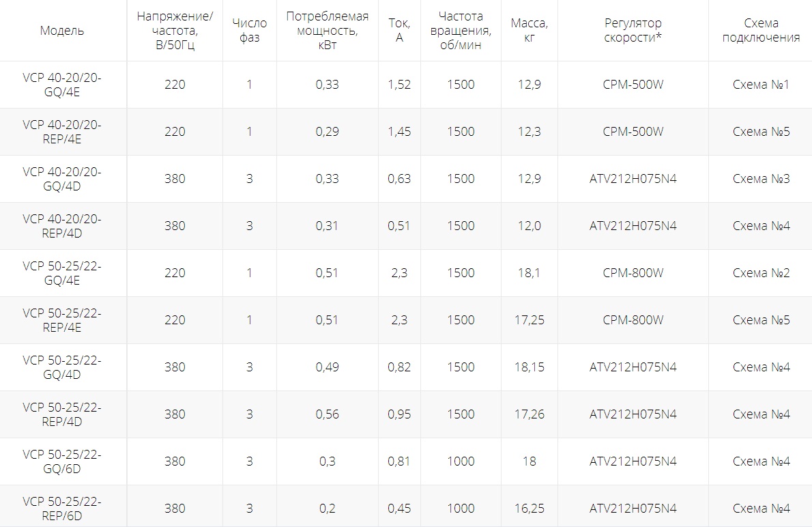Click CPM-500W regulator in the first row

[633, 85]
